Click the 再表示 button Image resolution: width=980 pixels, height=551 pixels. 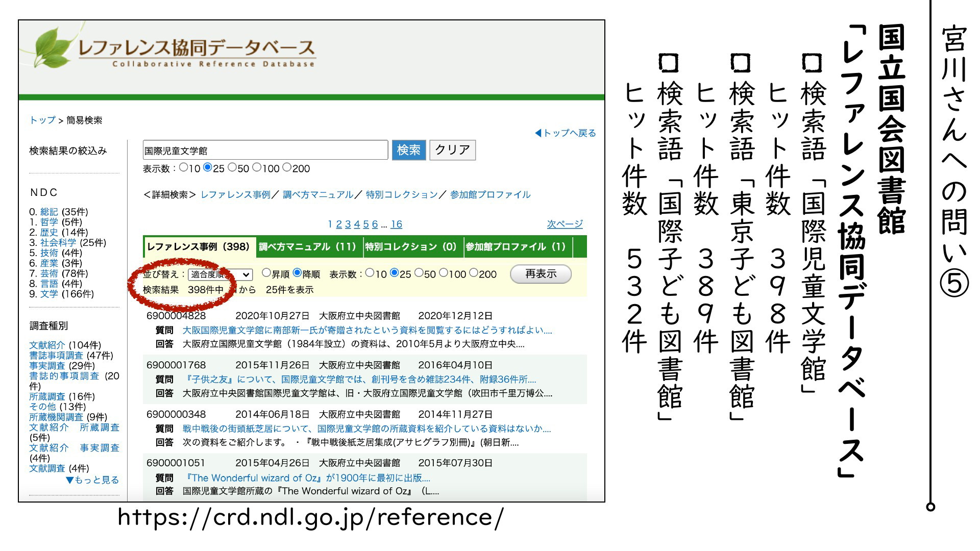coord(541,274)
